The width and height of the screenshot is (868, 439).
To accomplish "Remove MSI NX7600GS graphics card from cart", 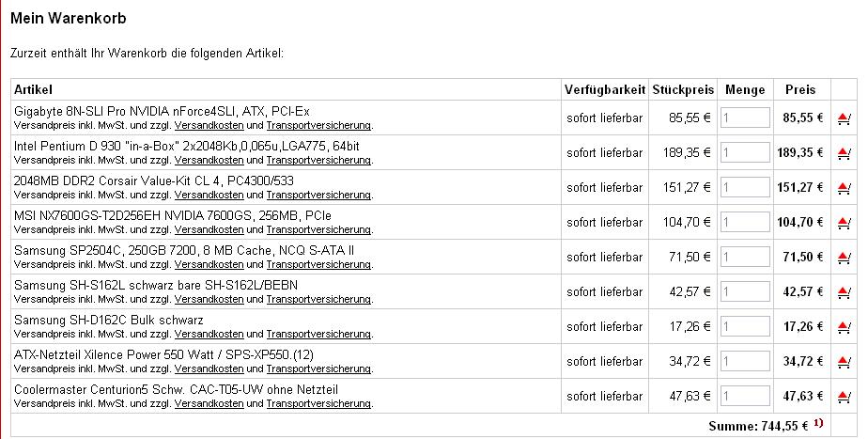I will [844, 222].
